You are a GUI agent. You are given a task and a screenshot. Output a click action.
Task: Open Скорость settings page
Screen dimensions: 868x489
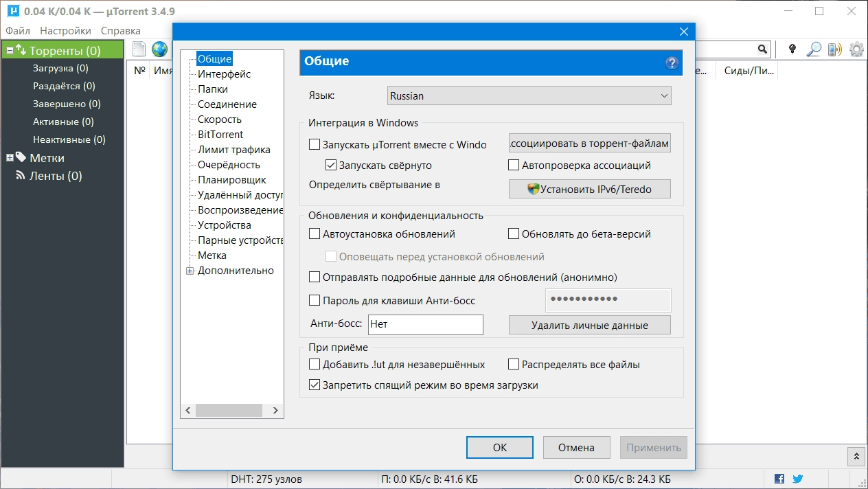coord(220,120)
